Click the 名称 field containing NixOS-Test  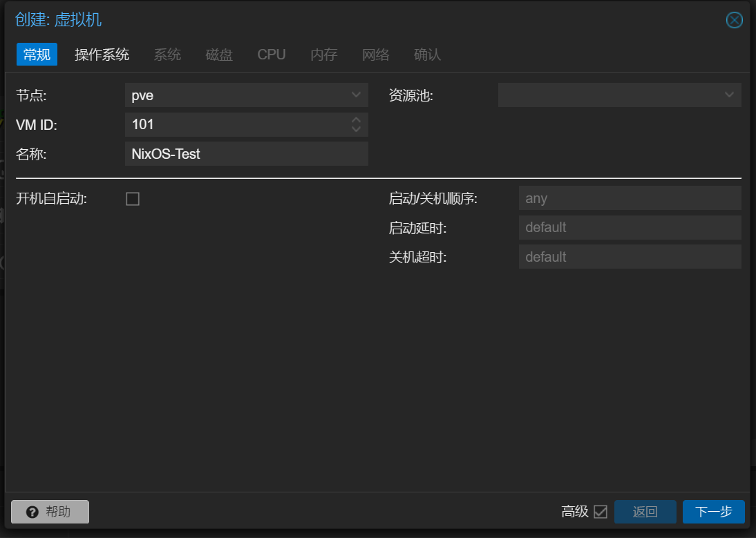[246, 154]
